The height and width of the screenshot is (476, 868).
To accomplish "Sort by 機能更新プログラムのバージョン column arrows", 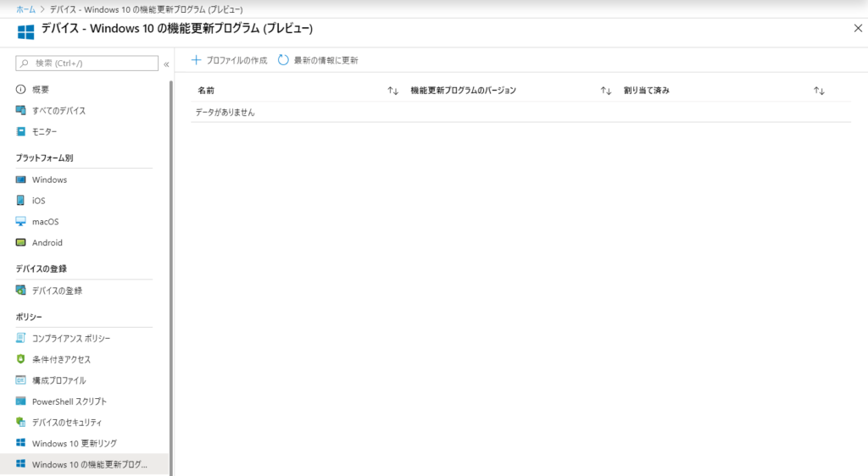I will coord(606,91).
